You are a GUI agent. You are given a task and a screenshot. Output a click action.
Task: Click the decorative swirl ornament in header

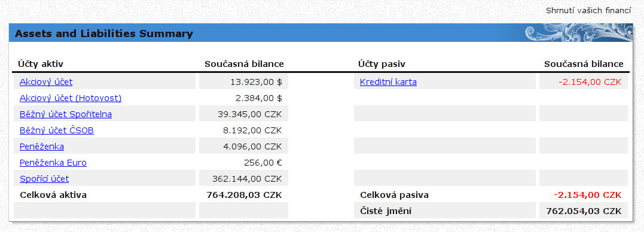point(579,32)
